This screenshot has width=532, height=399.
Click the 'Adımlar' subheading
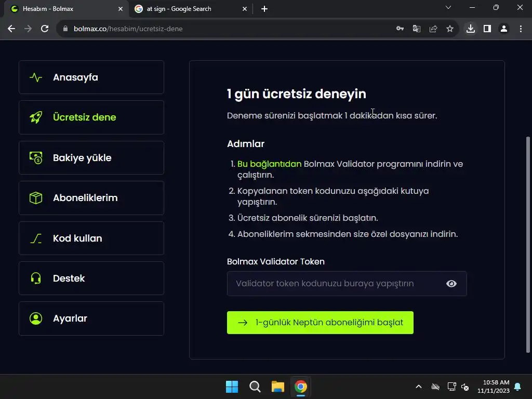[x=246, y=144]
